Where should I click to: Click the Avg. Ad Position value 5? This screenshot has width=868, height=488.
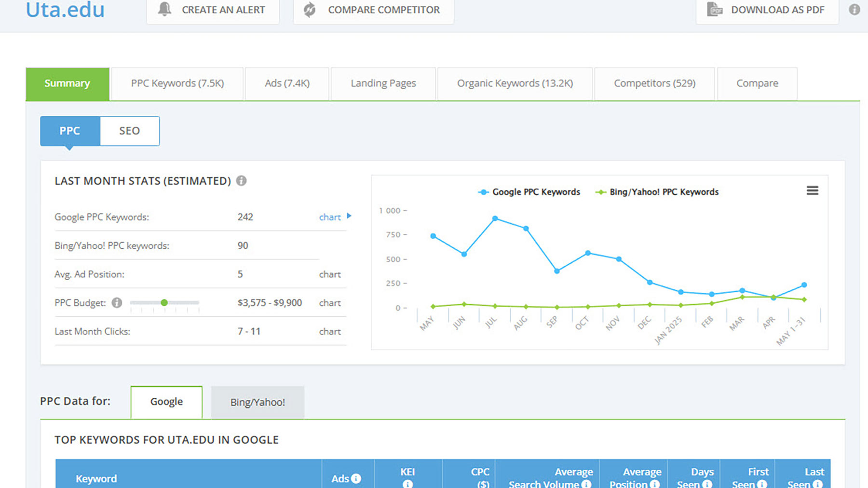(240, 274)
